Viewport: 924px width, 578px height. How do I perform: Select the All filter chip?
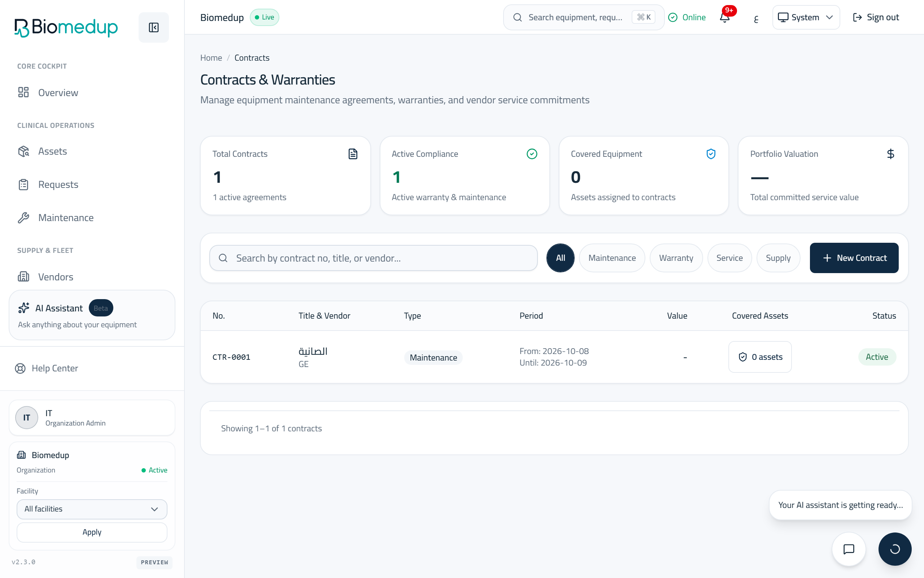click(560, 258)
